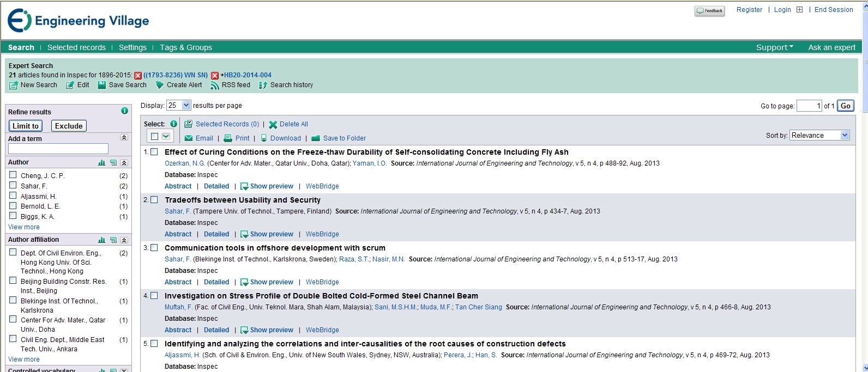Check Blekinge Inst. Of Technol. affiliation
Viewport: 868px width, 372px height.
[x=13, y=300]
